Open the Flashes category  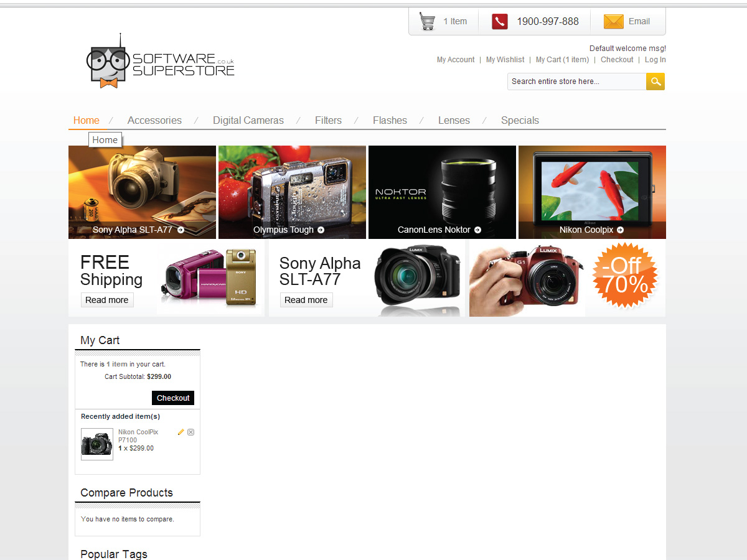pos(390,120)
